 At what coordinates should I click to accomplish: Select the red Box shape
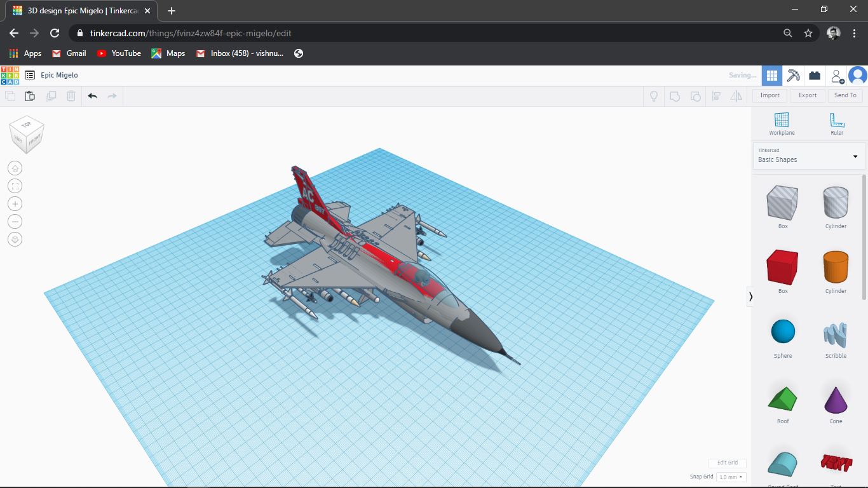coord(782,268)
